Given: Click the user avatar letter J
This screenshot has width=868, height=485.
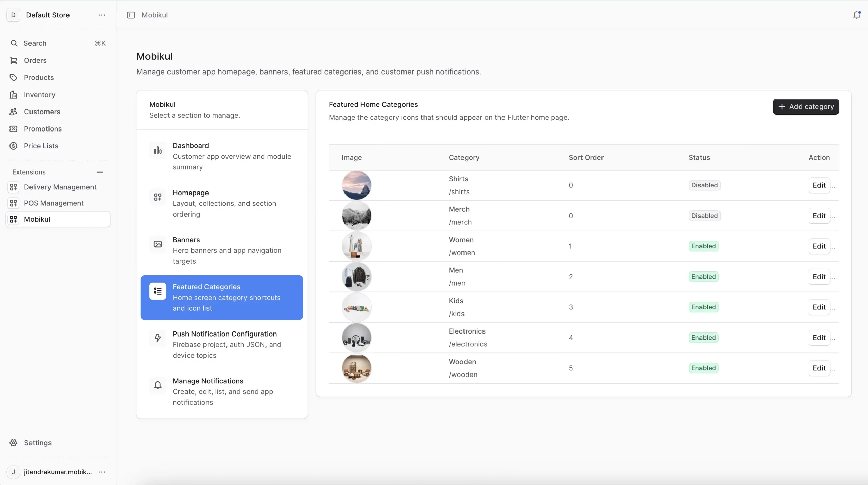Looking at the screenshot, I should tap(13, 472).
